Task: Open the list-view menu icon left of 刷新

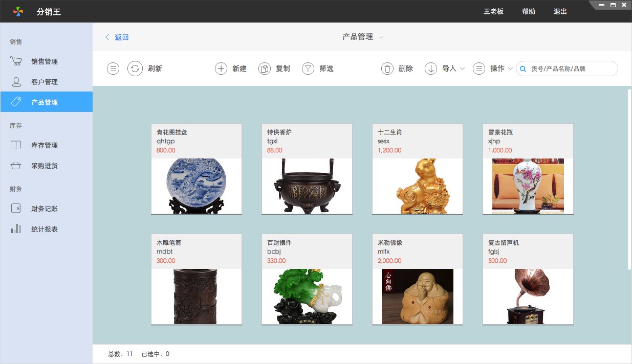Action: click(x=113, y=69)
